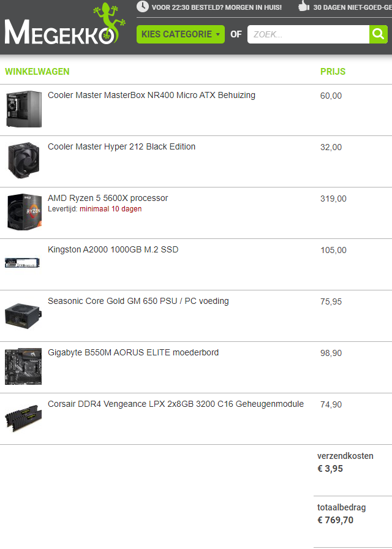Open the Corsair Vengeance RAM image
392x549 pixels.
23,418
